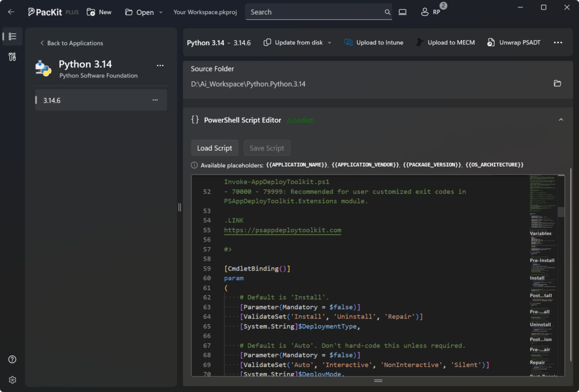Jump to Repair section in minimap

pyautogui.click(x=537, y=362)
